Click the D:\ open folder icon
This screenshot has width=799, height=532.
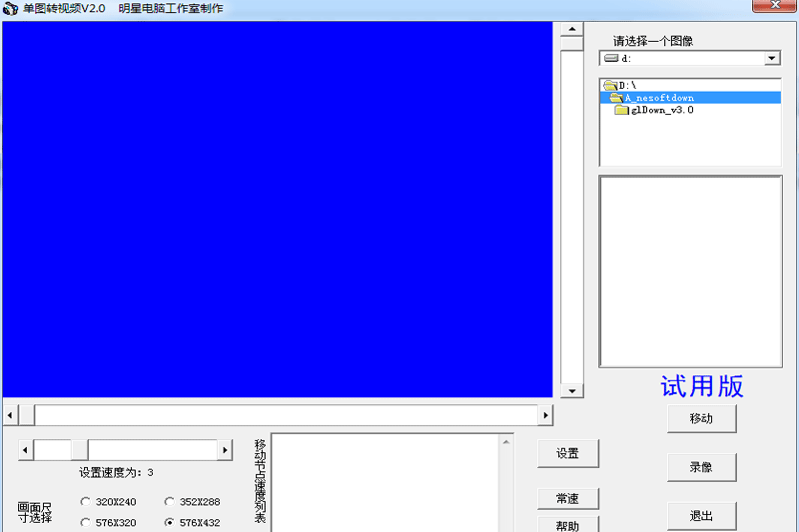pyautogui.click(x=610, y=85)
